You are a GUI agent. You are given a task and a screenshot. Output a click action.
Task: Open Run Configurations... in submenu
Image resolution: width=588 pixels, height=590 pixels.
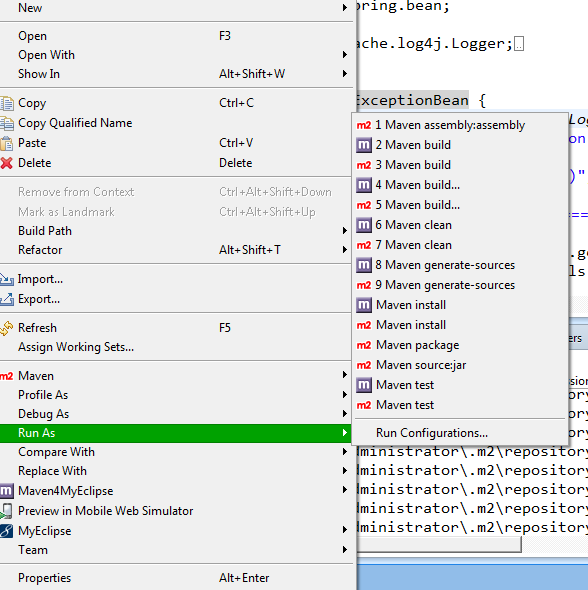[x=460, y=433]
